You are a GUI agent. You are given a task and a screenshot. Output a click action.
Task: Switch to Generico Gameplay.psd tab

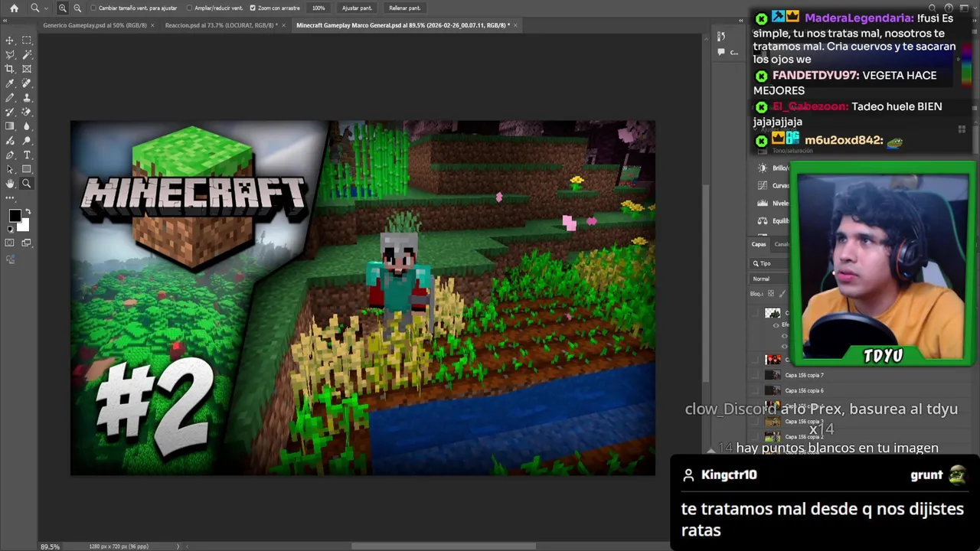[x=93, y=25]
